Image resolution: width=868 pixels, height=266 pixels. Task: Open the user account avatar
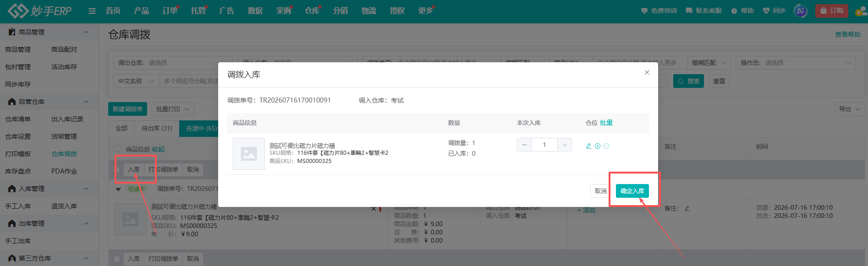coord(861,11)
